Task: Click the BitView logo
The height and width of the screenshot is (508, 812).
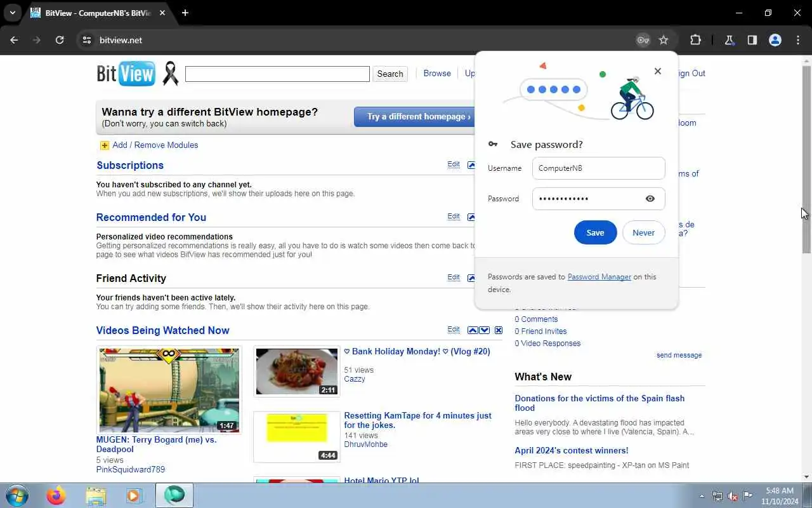Action: click(x=126, y=74)
